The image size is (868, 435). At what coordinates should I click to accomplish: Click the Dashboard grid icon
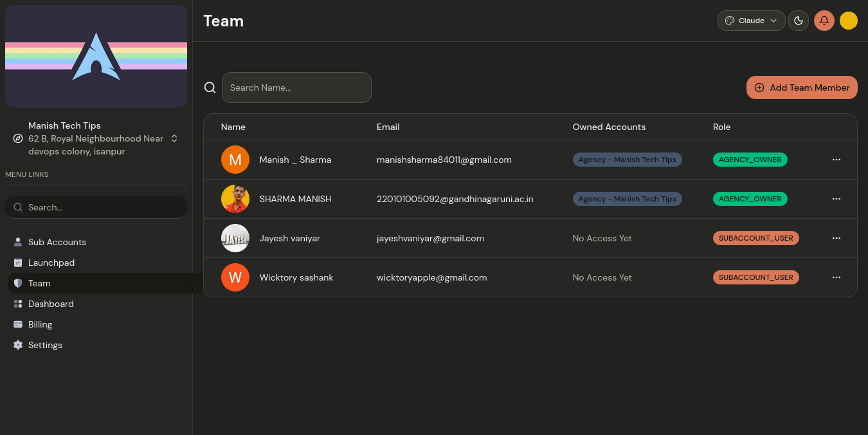18,304
